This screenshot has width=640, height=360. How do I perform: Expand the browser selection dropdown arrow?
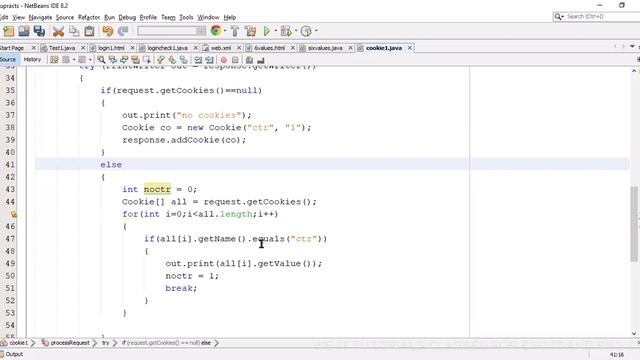click(225, 31)
